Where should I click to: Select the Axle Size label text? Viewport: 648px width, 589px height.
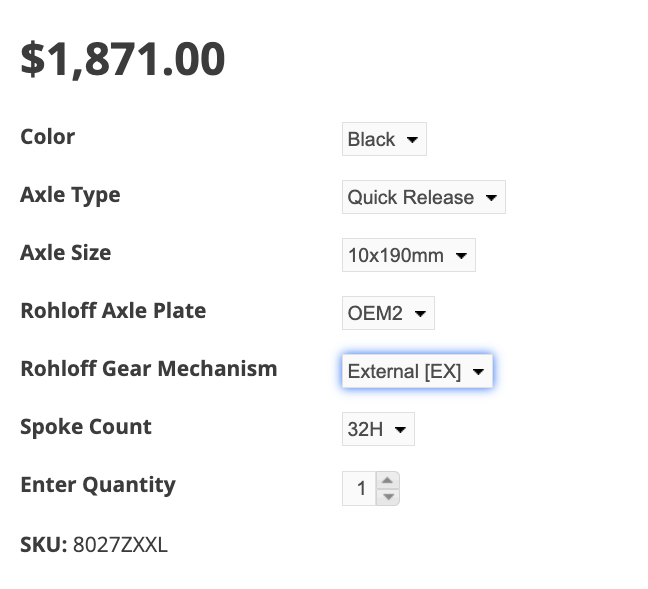point(65,253)
